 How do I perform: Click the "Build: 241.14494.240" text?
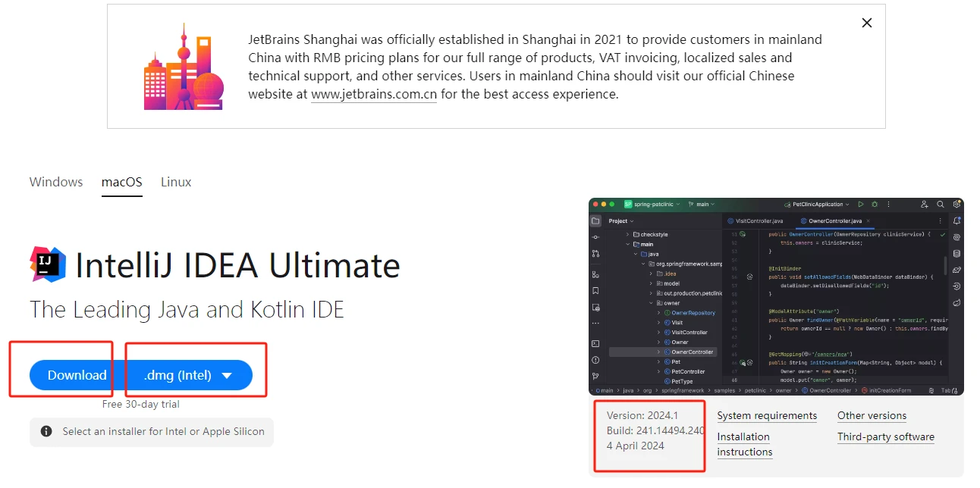tap(655, 430)
